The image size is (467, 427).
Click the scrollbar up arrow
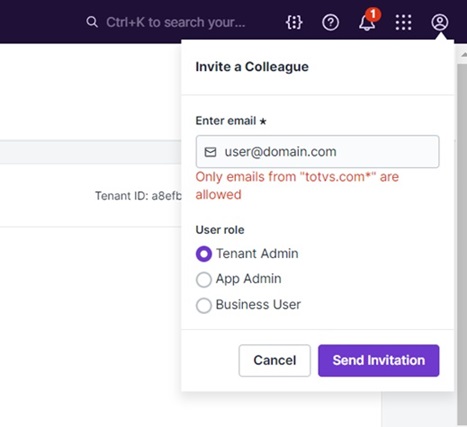[463, 54]
